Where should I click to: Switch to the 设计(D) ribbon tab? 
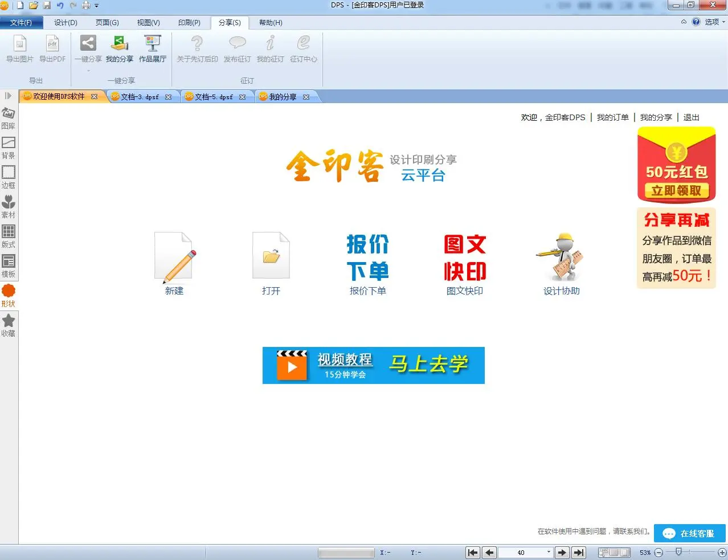pos(66,23)
